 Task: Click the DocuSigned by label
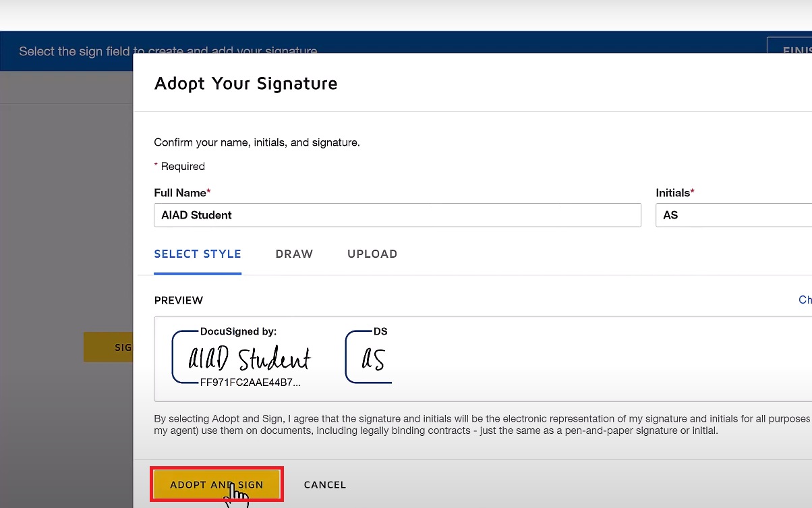click(239, 331)
